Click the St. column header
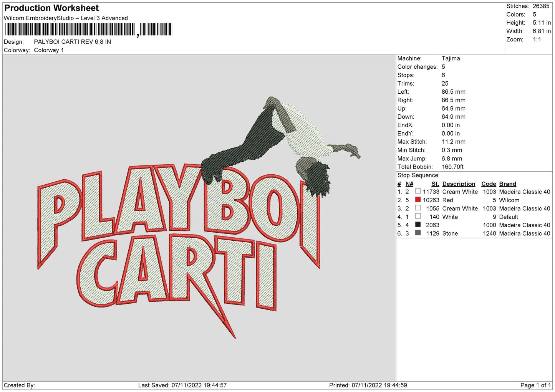 (x=435, y=184)
